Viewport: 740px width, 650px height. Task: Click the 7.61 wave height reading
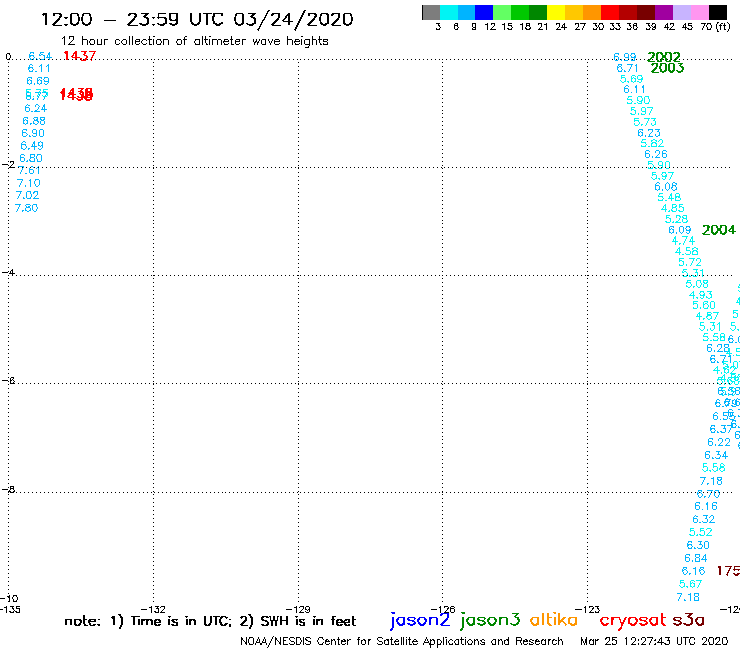(29, 170)
